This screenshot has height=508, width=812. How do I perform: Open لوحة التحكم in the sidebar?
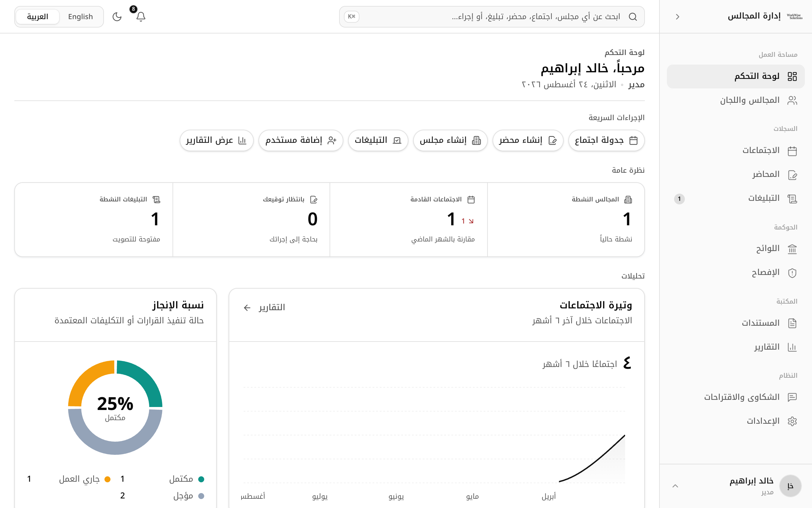(x=736, y=76)
